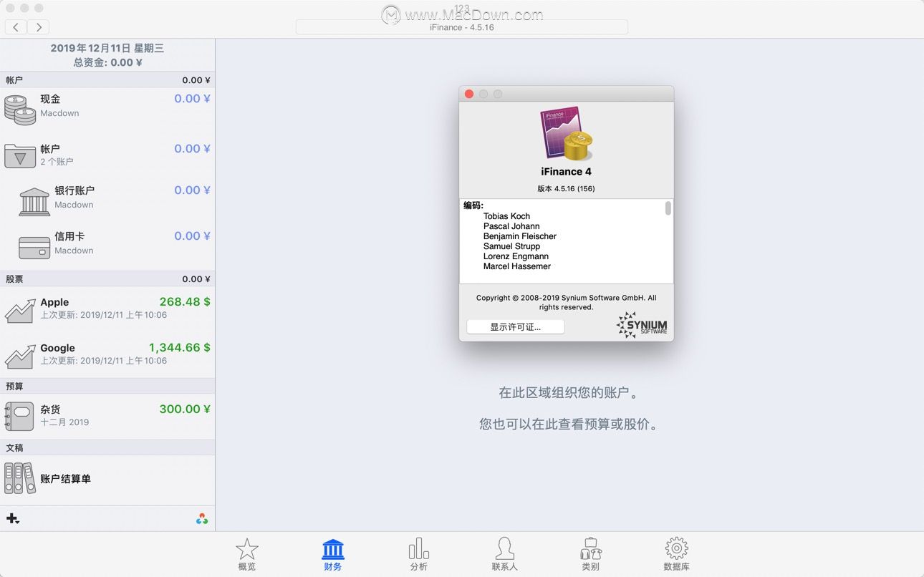The height and width of the screenshot is (577, 924).
Task: Click the 268.48 $ Apple price
Action: click(x=185, y=302)
